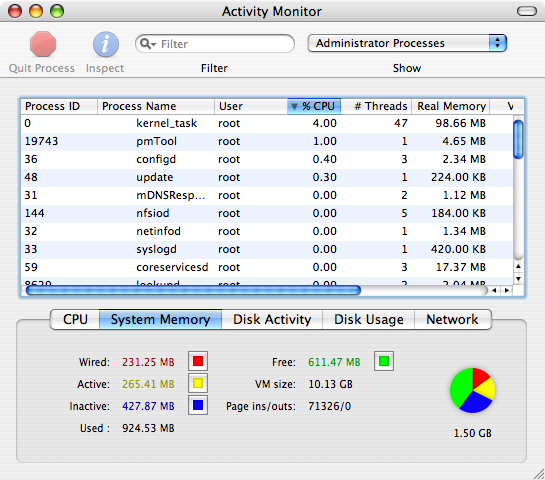545x480 pixels.
Task: Click the Inactive 427.87 MB value
Action: 148,406
